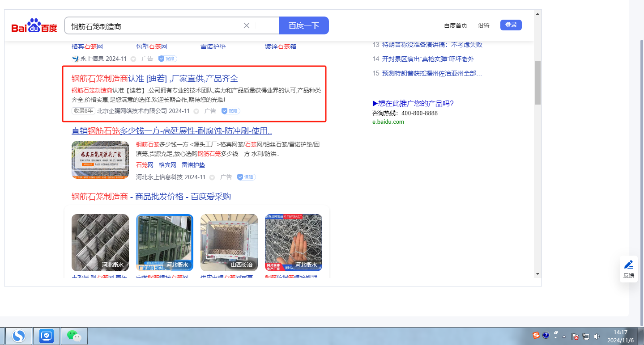
Task: Open the steel grid mesh product image
Action: [100, 243]
